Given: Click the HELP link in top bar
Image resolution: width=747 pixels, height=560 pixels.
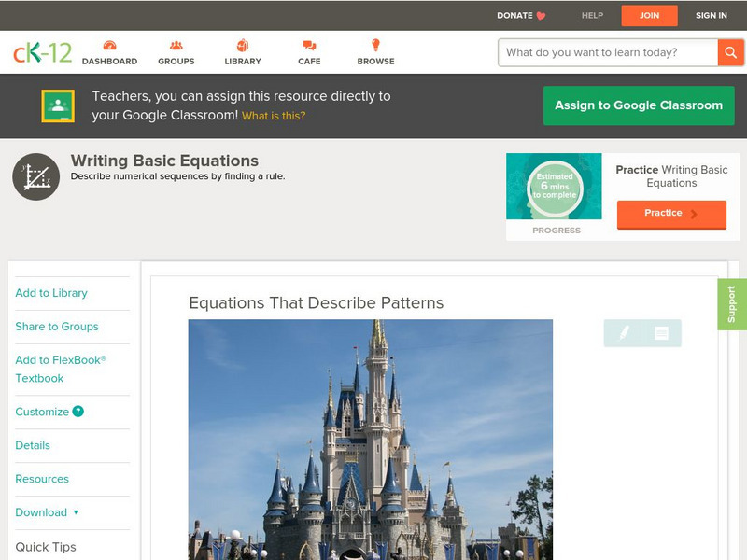Looking at the screenshot, I should click(x=592, y=16).
